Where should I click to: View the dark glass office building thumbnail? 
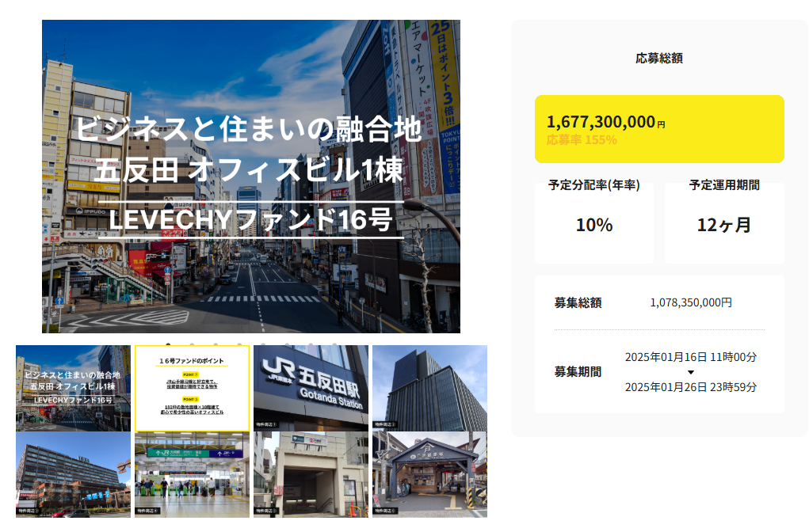[x=429, y=388]
